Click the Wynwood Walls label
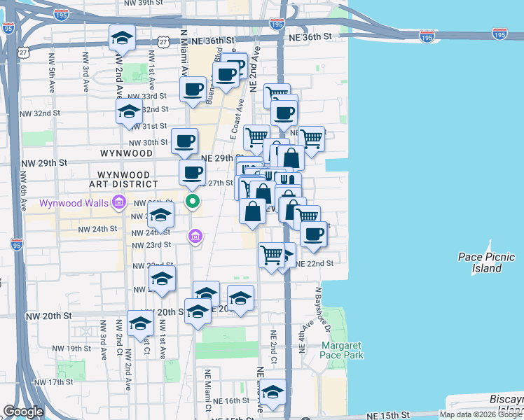Image resolution: width=524 pixels, height=420 pixels. (x=74, y=203)
